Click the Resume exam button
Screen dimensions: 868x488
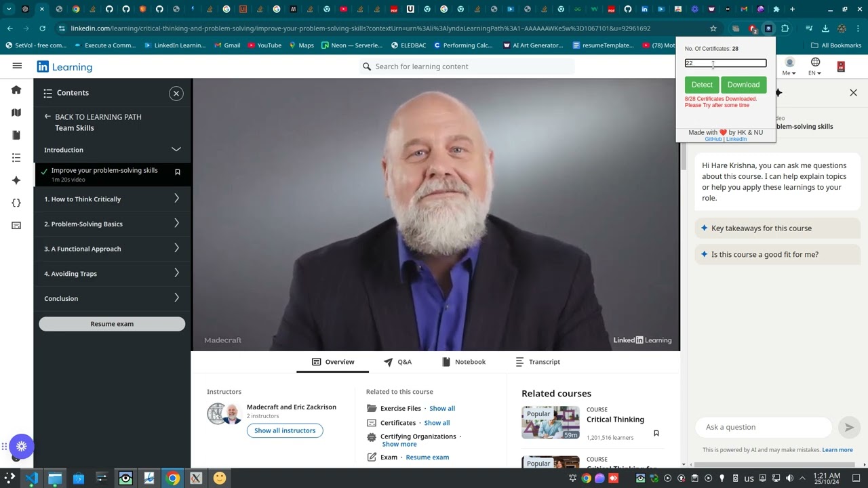tap(112, 324)
